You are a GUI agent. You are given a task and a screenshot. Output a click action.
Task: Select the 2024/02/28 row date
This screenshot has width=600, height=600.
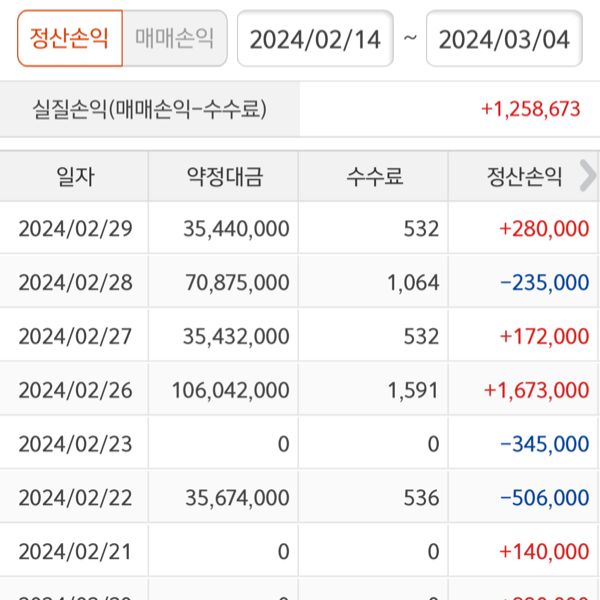click(75, 283)
